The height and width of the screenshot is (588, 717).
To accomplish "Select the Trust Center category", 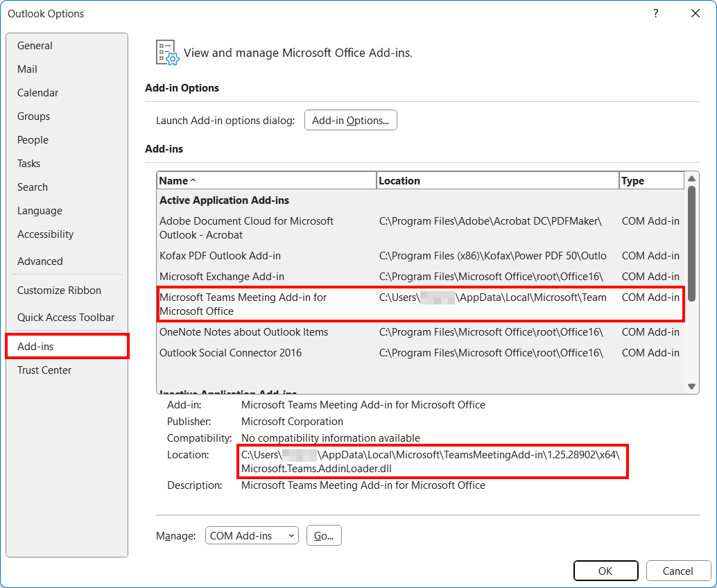I will pyautogui.click(x=44, y=370).
